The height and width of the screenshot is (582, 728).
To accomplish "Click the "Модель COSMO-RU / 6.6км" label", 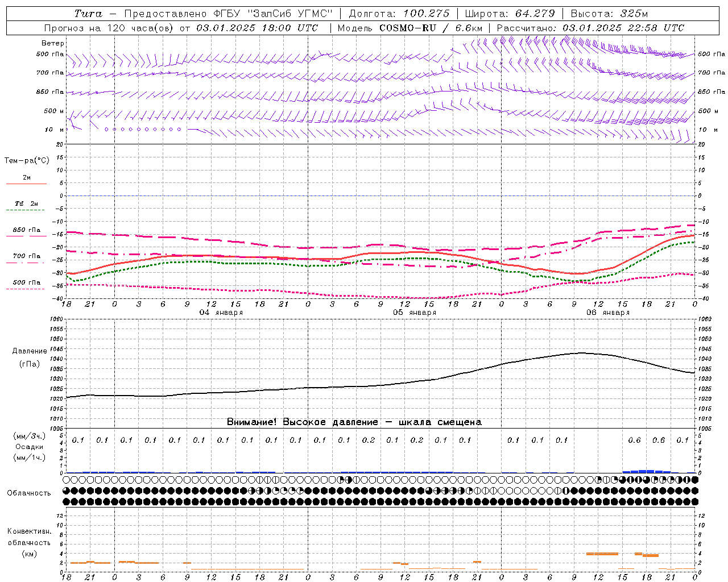I will 409,28.
